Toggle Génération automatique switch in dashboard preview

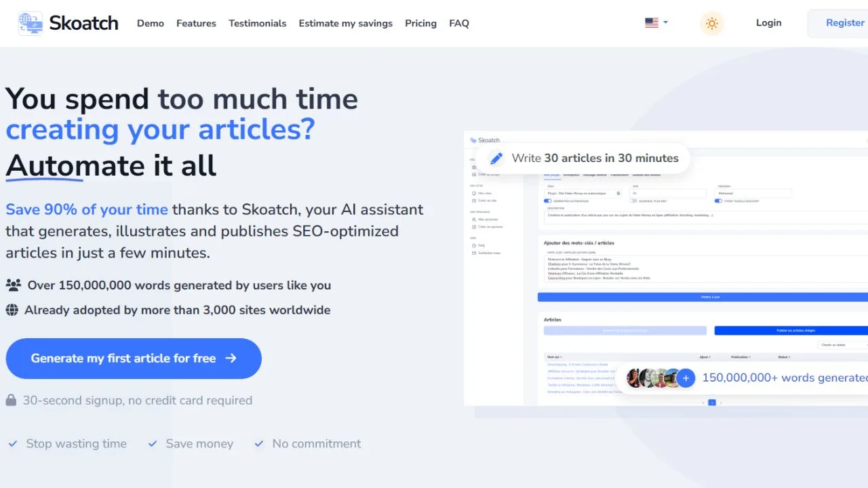(548, 201)
